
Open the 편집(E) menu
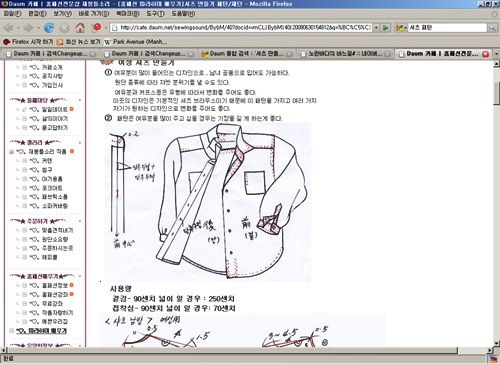point(37,14)
